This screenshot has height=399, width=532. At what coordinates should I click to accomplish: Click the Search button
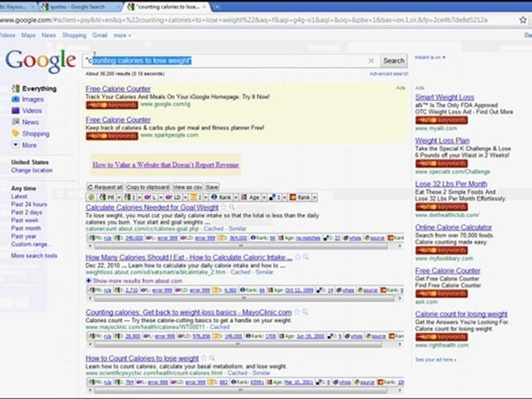coord(393,61)
